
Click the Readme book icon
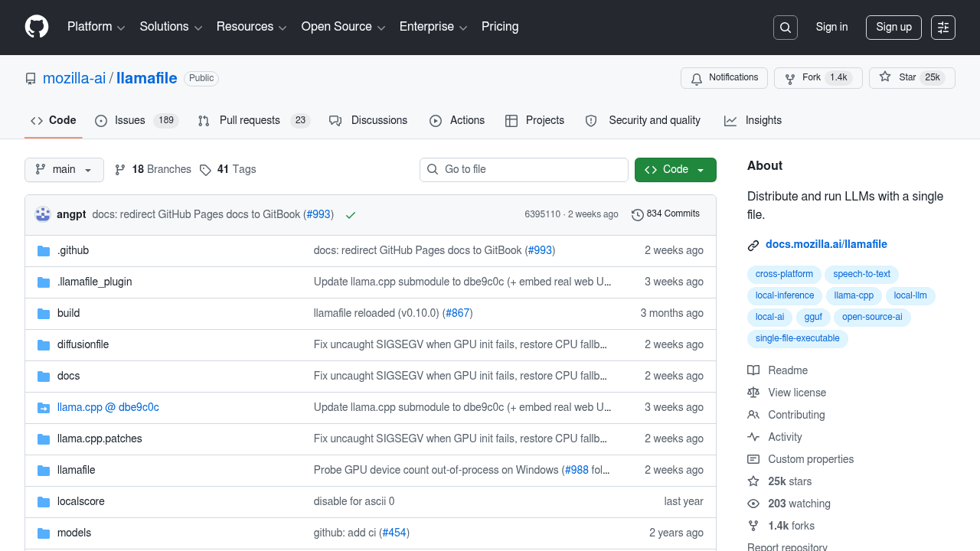pos(753,370)
